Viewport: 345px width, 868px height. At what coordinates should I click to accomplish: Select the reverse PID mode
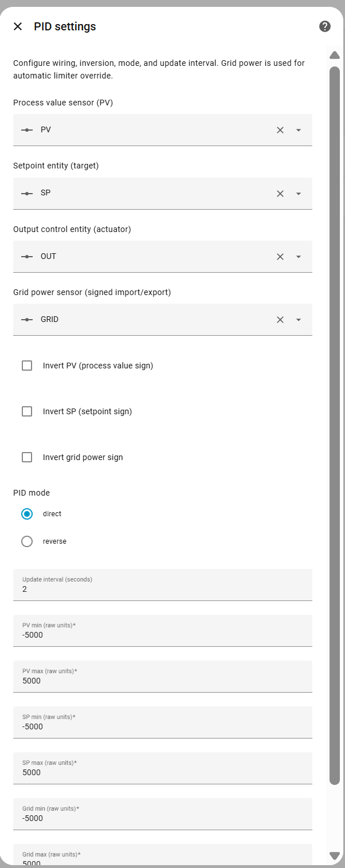pos(27,541)
